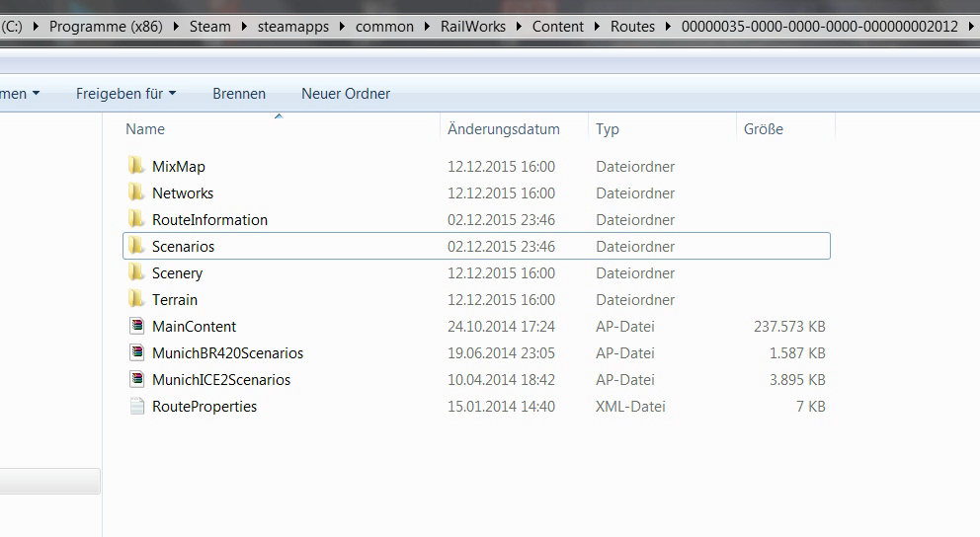Click the 24.10.2014 17:24 date cell
Screen dimensions: 980x537
(501, 327)
